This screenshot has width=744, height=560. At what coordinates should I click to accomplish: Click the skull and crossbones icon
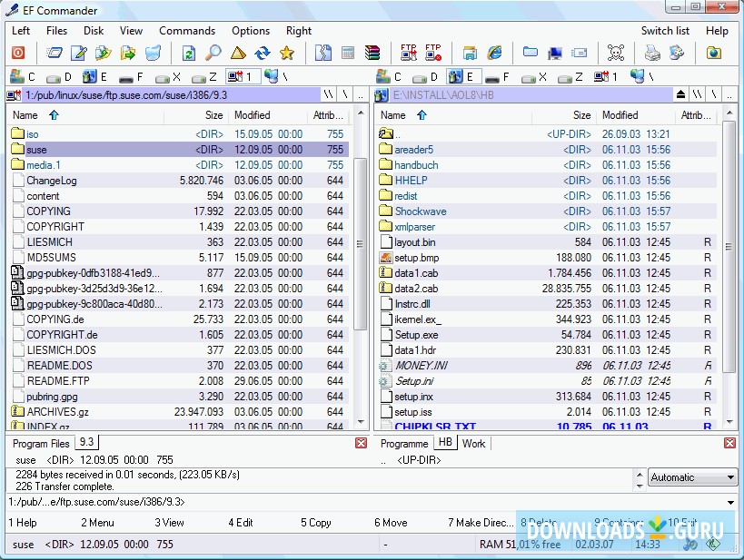pos(616,54)
